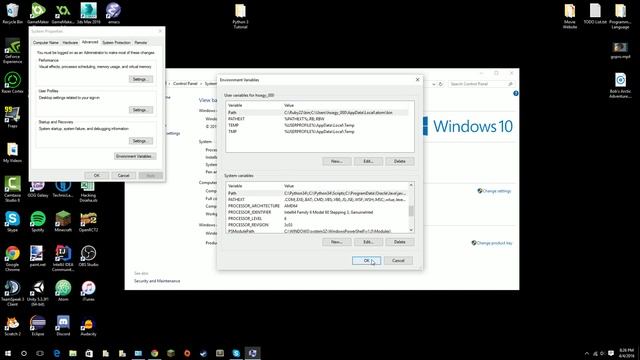Click Edit under User variables list
This screenshot has width=640, height=360.
pyautogui.click(x=368, y=161)
